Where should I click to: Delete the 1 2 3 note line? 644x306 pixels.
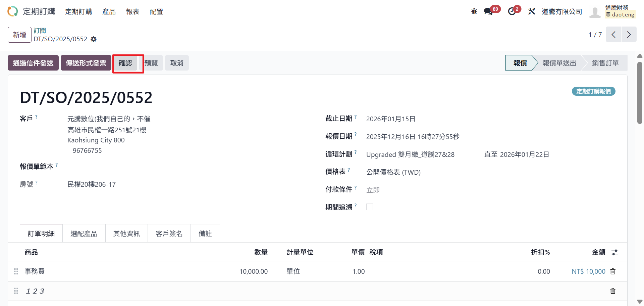point(613,291)
